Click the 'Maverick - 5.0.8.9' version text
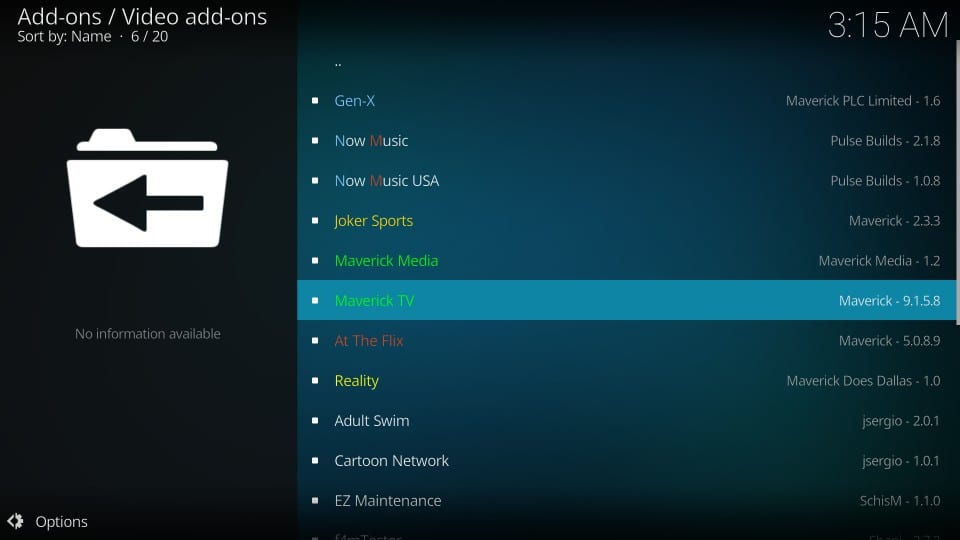The height and width of the screenshot is (540, 960). [890, 340]
